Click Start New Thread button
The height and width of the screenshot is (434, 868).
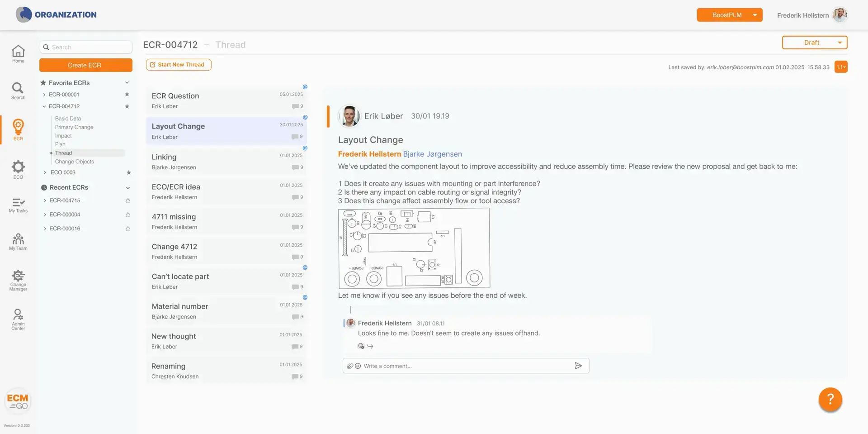pos(179,65)
